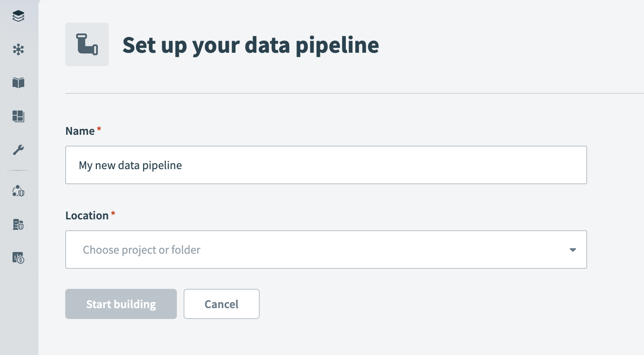Open the billing and usage icon
This screenshot has width=644, height=355.
click(x=18, y=258)
